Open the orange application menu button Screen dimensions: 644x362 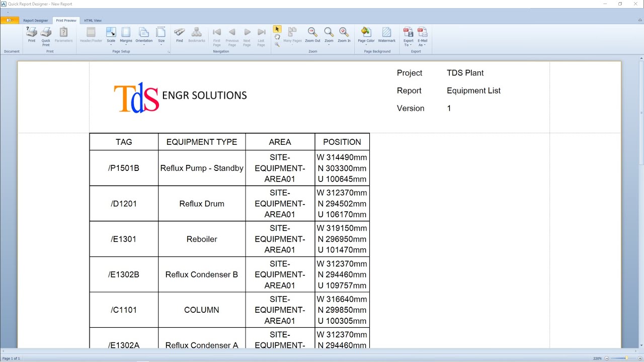point(10,21)
